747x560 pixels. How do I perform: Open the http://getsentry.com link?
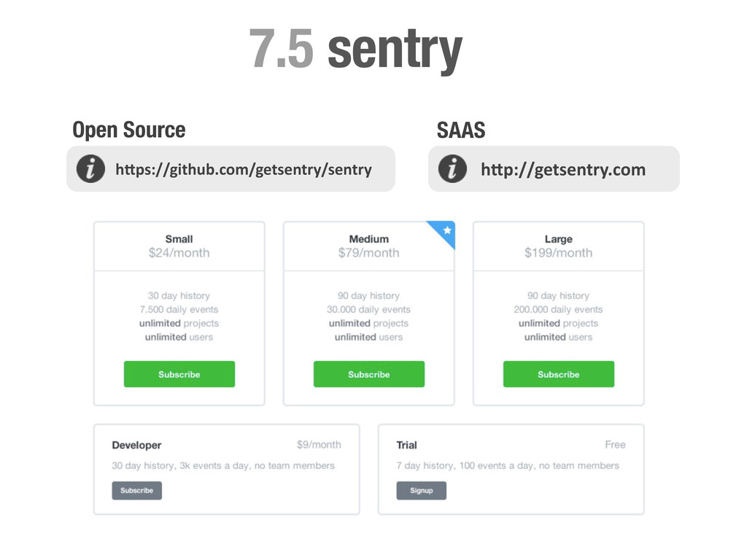click(563, 169)
